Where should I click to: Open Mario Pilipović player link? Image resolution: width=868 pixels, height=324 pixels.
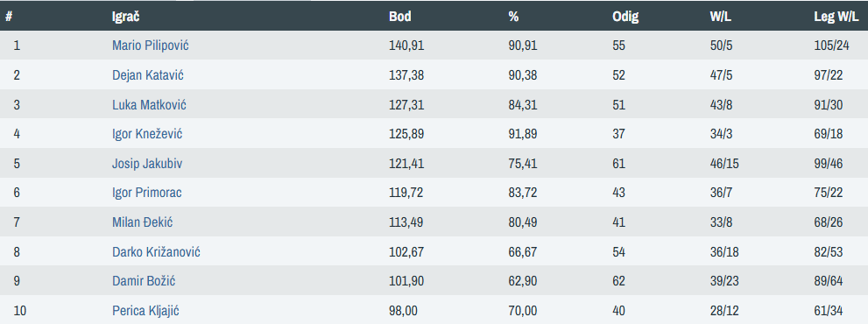(150, 46)
